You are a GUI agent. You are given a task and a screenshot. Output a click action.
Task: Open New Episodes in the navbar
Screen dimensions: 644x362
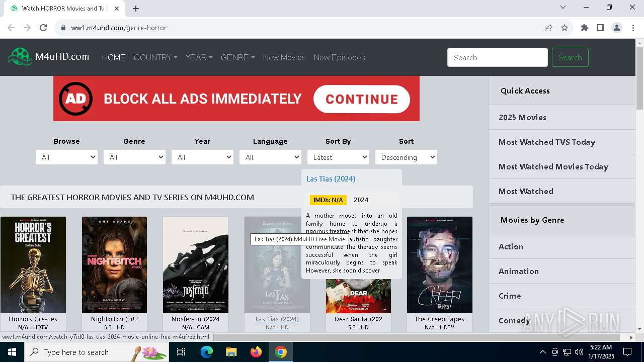pyautogui.click(x=340, y=57)
